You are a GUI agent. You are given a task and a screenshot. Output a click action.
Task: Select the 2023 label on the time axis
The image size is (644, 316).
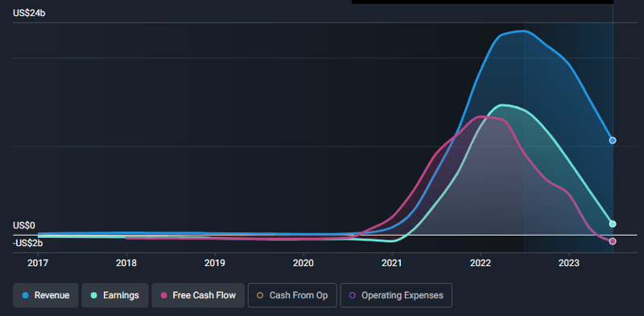(569, 263)
